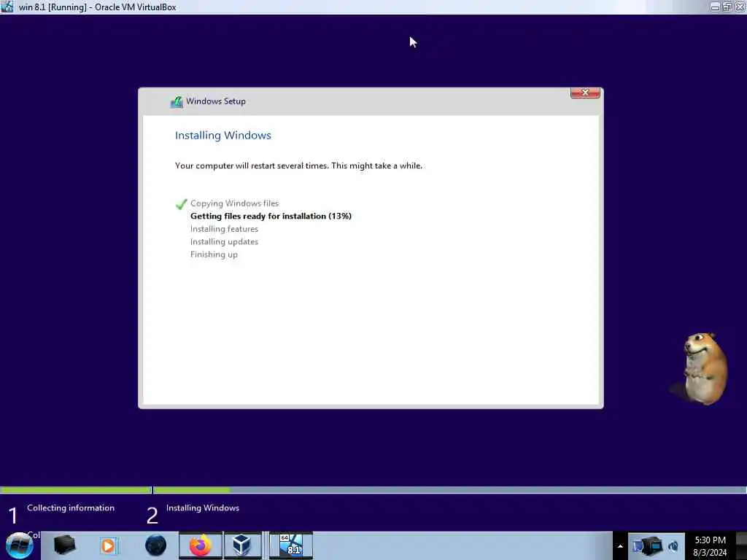Click the 'Windows Setup' dialog title text
Image resolution: width=747 pixels, height=560 pixels.
(x=216, y=101)
